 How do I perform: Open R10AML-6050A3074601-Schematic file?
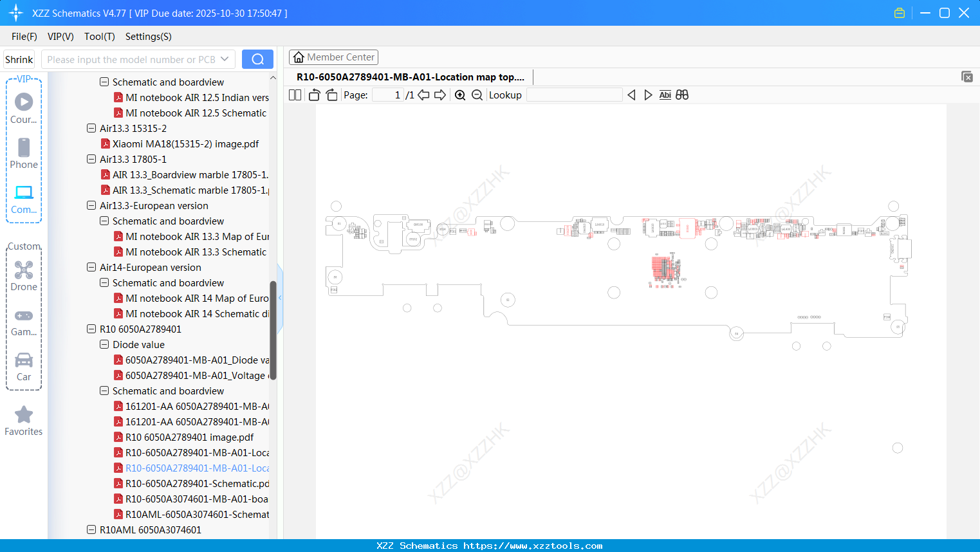click(x=191, y=515)
